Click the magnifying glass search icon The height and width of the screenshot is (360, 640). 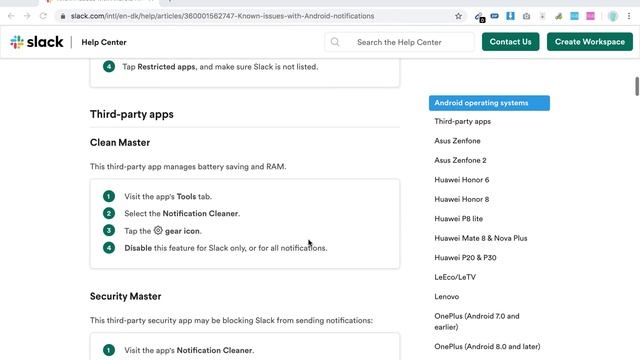pos(335,42)
